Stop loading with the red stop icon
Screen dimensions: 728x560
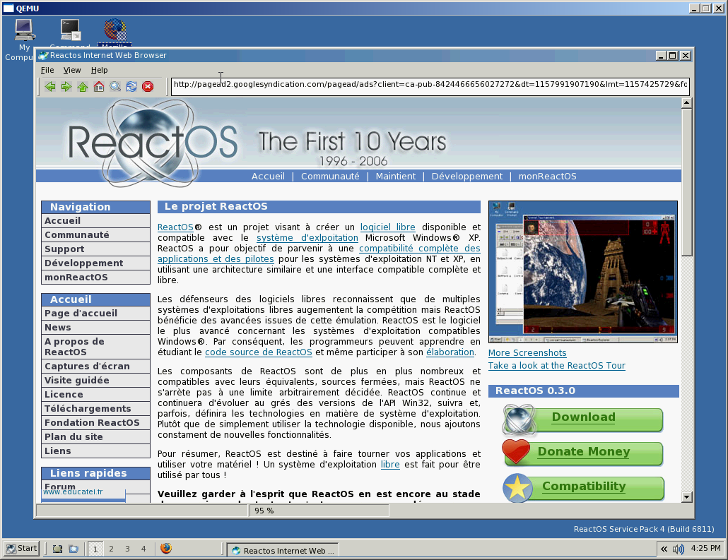(x=148, y=86)
